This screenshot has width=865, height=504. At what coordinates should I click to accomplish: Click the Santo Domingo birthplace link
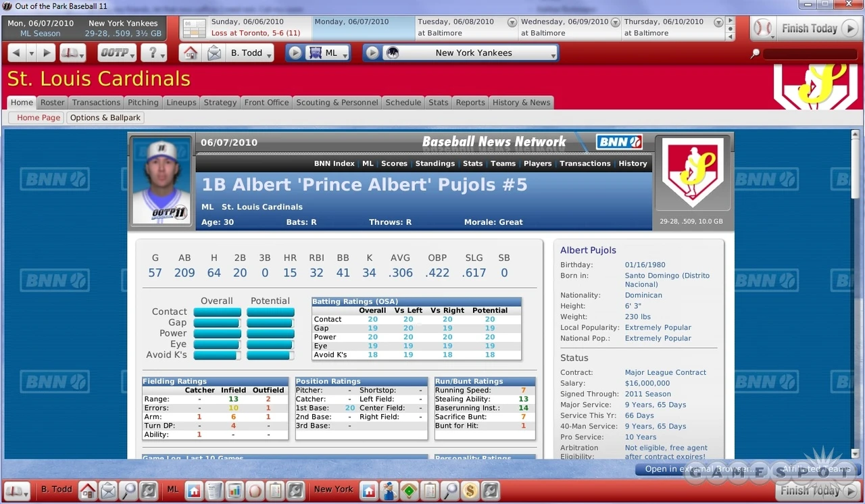(667, 280)
